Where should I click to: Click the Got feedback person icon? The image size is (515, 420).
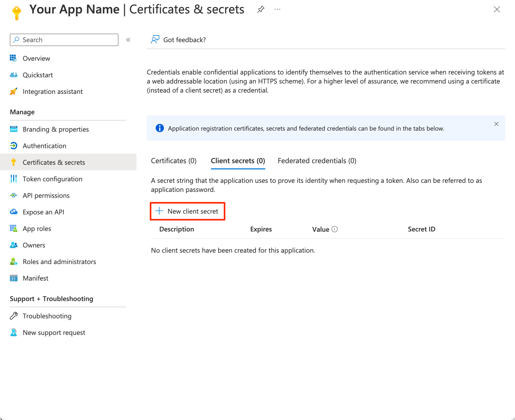155,40
